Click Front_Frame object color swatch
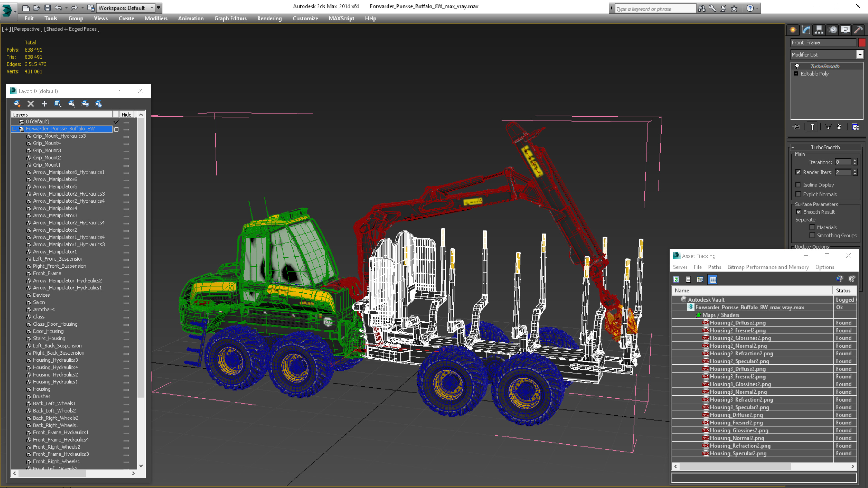This screenshot has height=488, width=868. pyautogui.click(x=862, y=42)
